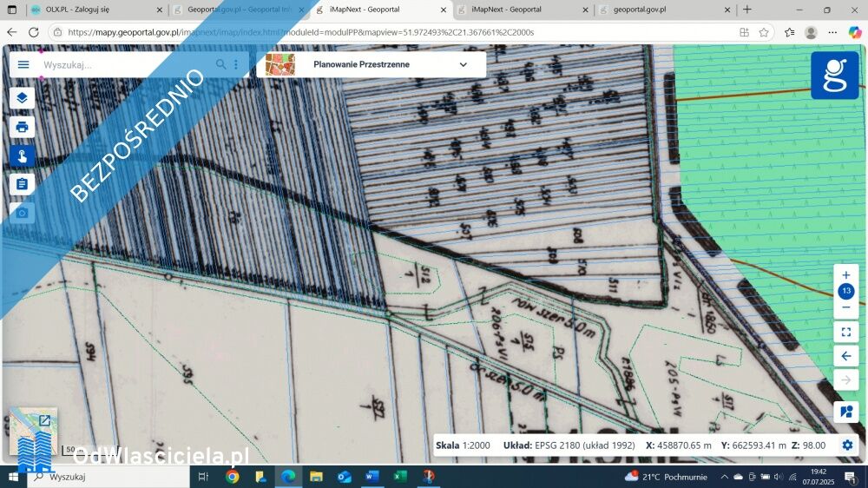Click the search magnifier icon
The image size is (868, 488).
221,64
